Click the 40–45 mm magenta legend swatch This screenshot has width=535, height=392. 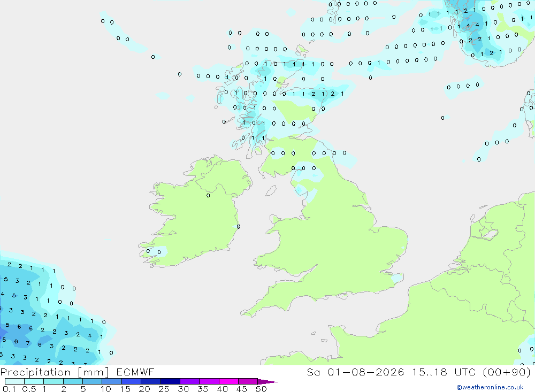(x=228, y=381)
